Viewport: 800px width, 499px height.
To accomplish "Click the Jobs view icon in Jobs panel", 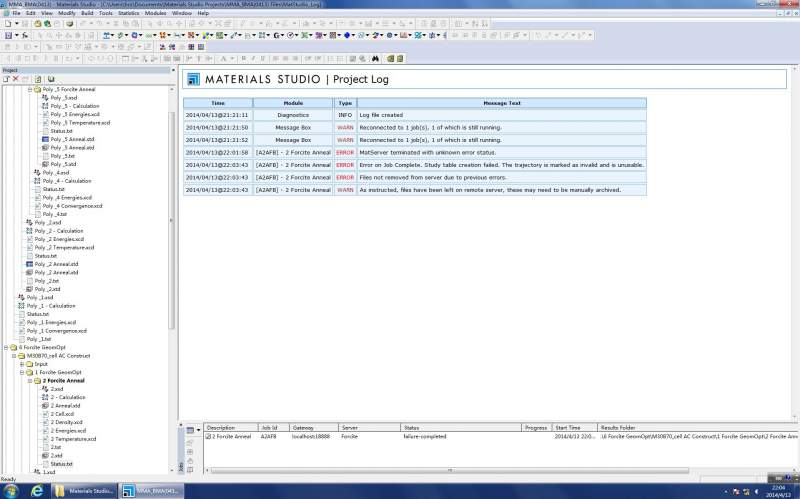I will pos(190,430).
